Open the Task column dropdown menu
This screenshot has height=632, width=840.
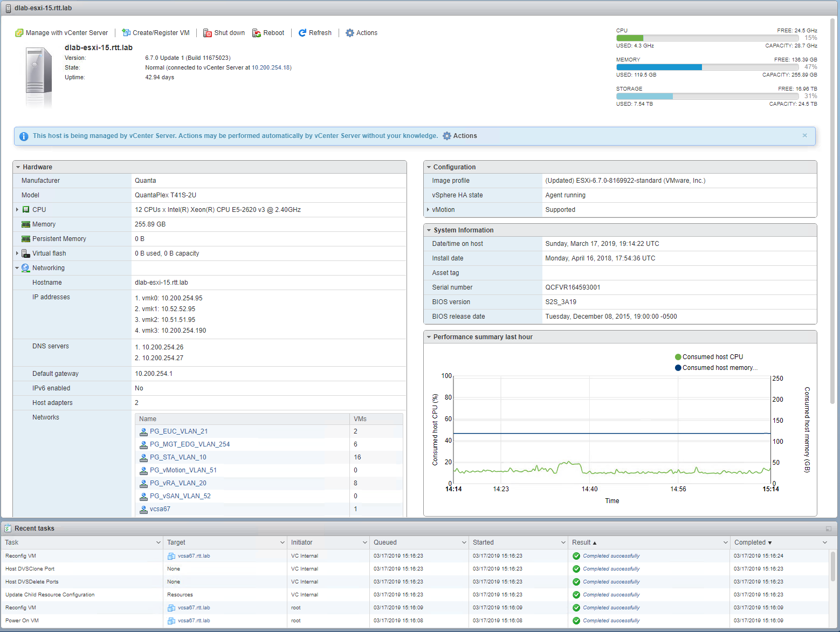click(x=158, y=542)
